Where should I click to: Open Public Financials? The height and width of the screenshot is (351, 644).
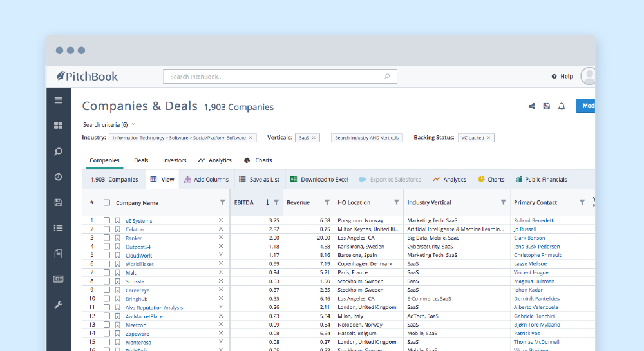tap(542, 180)
